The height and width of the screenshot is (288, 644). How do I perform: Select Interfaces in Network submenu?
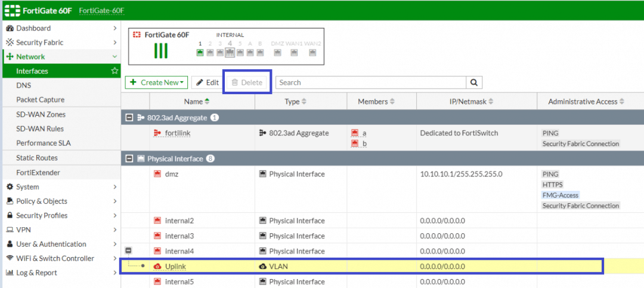pyautogui.click(x=32, y=71)
